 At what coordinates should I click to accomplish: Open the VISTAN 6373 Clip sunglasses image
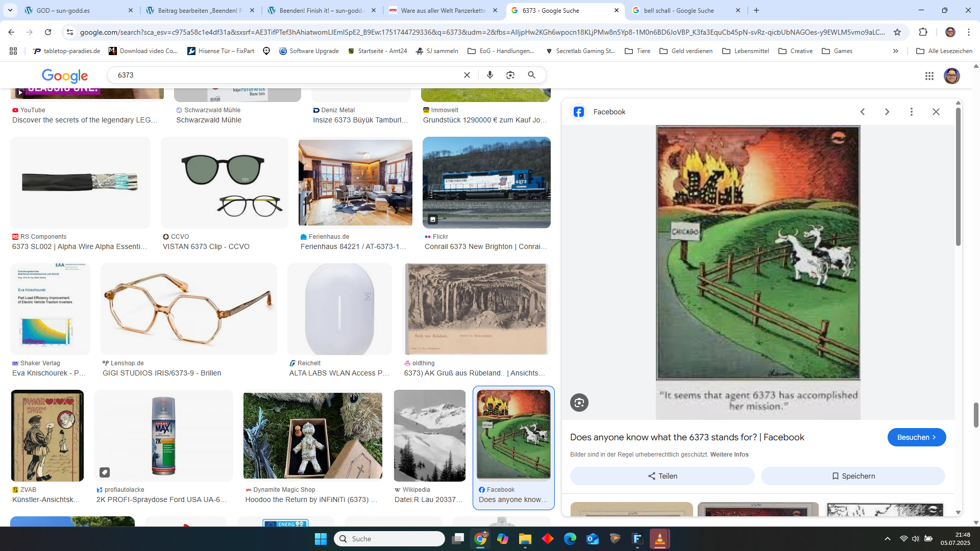225,182
